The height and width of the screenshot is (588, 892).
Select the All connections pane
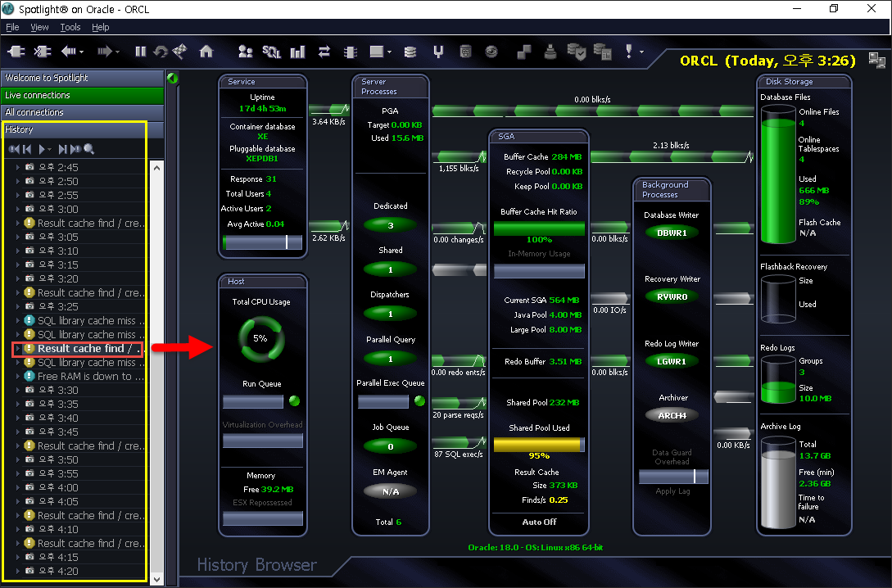[83, 112]
